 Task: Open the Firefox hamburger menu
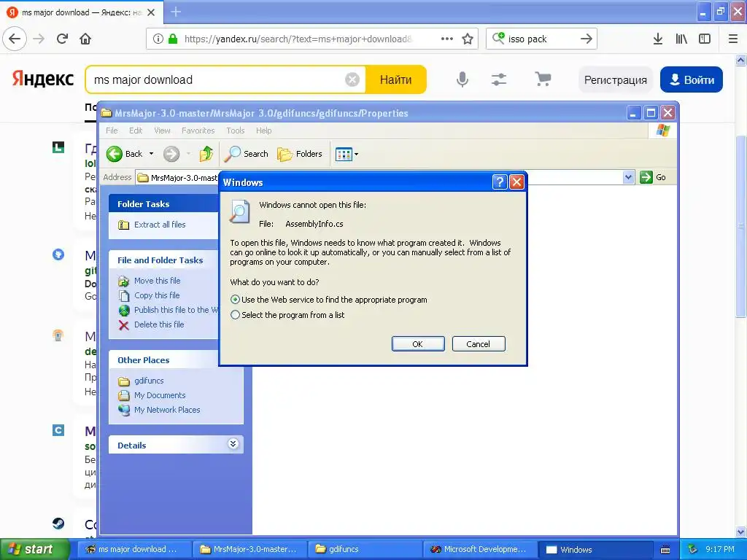pyautogui.click(x=733, y=39)
